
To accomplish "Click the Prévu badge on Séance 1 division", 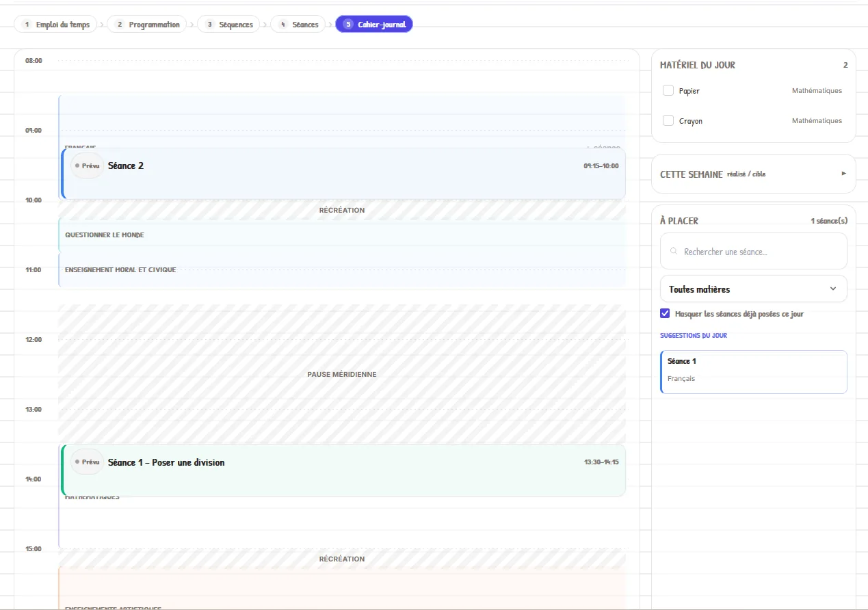I will click(x=88, y=462).
